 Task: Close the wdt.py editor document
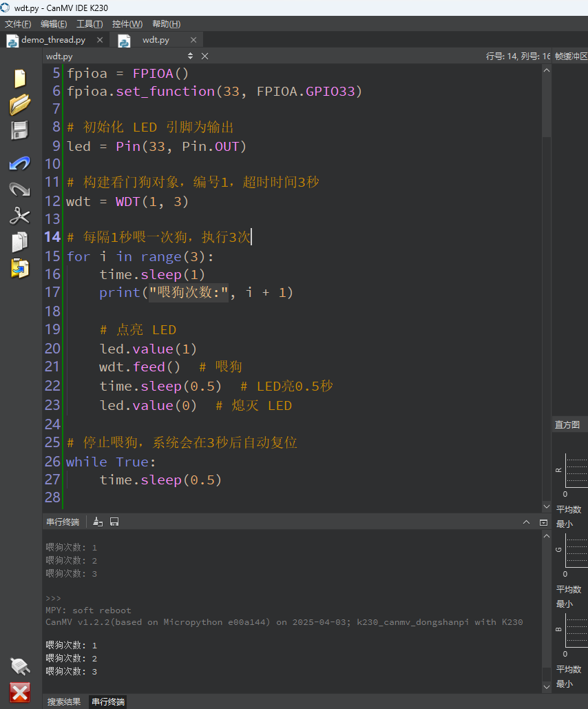[x=204, y=56]
